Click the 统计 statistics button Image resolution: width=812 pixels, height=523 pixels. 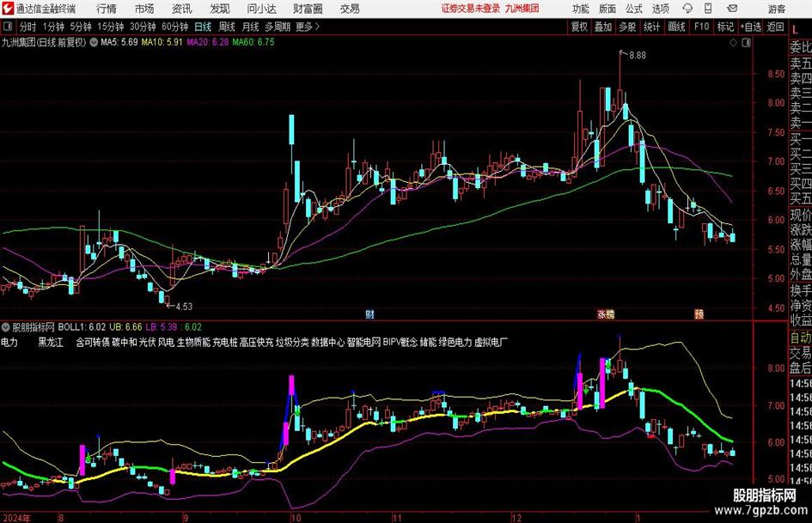[x=652, y=27]
